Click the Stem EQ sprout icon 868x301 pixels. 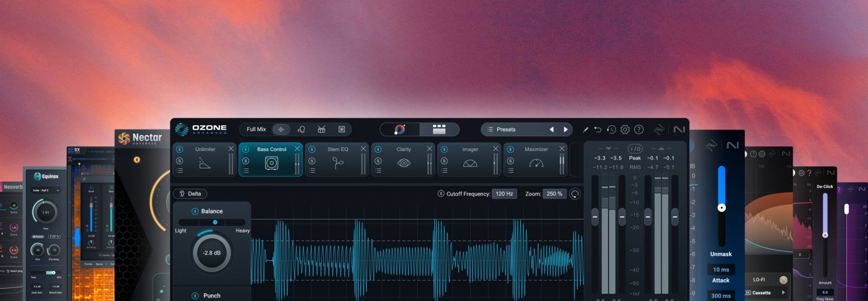[337, 163]
